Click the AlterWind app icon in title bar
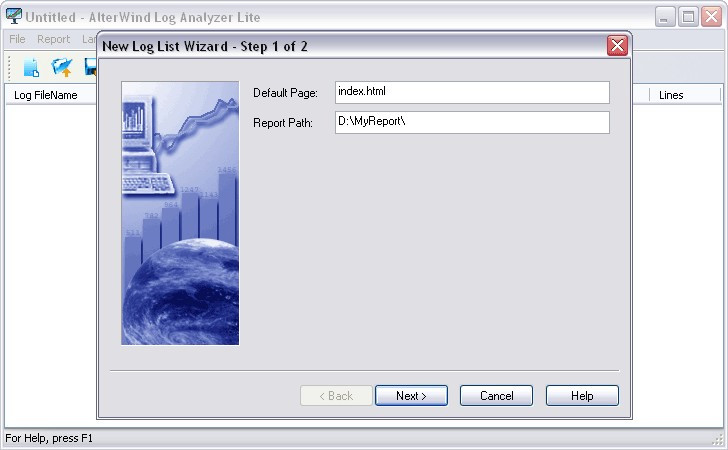Viewport: 728px width, 450px height. point(13,16)
